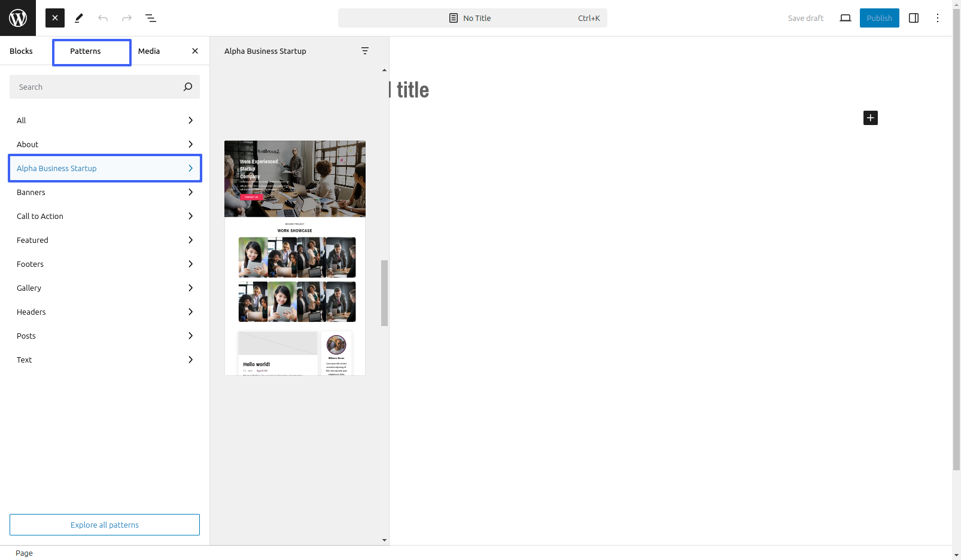The width and height of the screenshot is (961, 560).
Task: Click the Undo arrow icon
Action: [103, 18]
